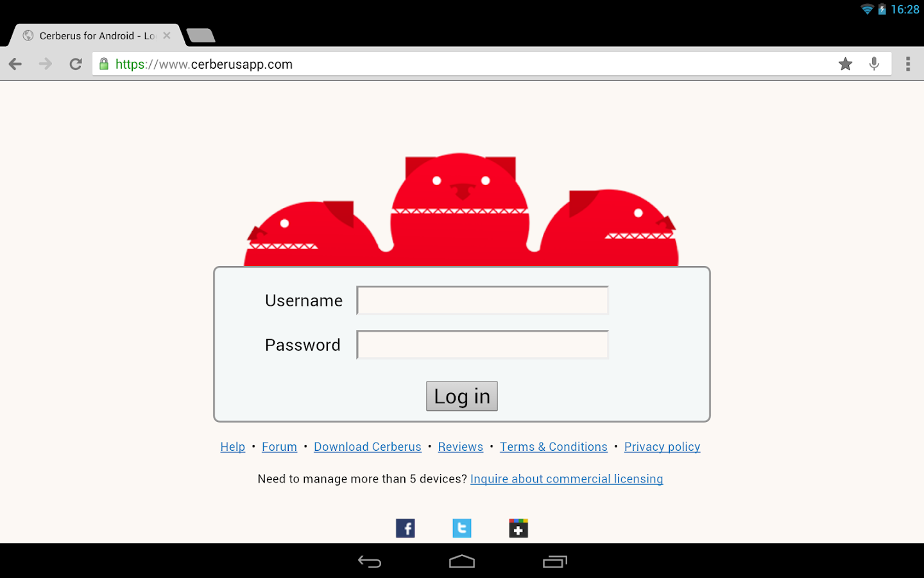Go back with the browser back arrow

pos(15,64)
